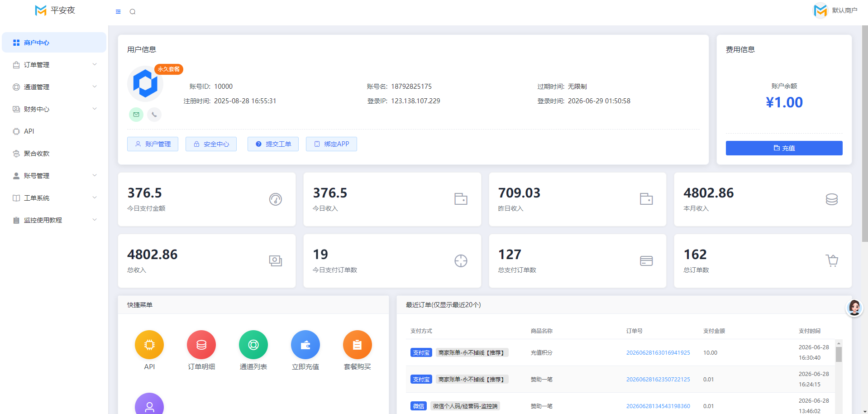
Task: Open order number 2026062813454319 8360 link
Action: click(658, 406)
